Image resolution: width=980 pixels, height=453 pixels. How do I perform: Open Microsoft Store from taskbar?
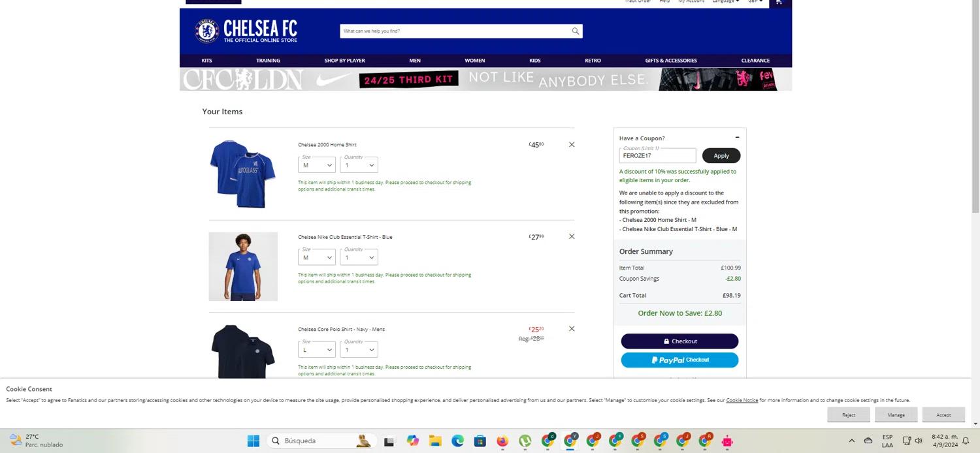[x=480, y=441]
